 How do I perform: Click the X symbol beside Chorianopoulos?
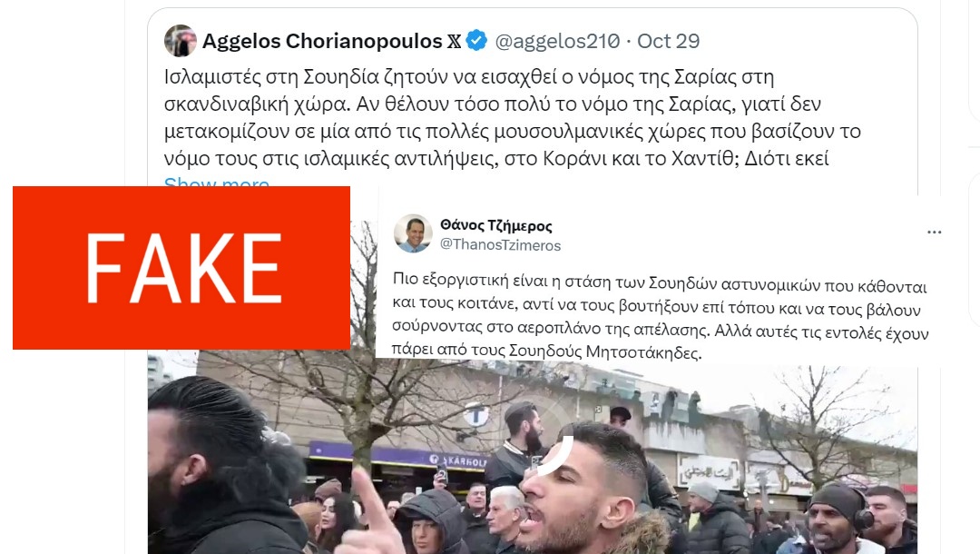455,41
